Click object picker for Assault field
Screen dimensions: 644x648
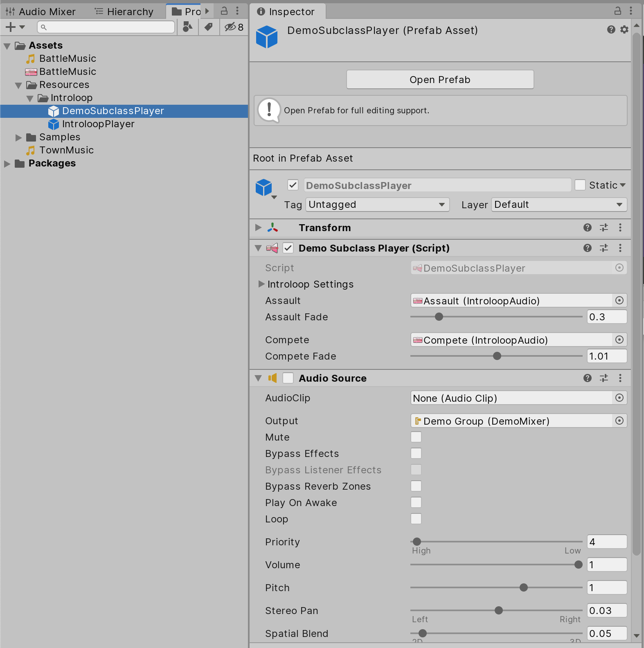(619, 301)
